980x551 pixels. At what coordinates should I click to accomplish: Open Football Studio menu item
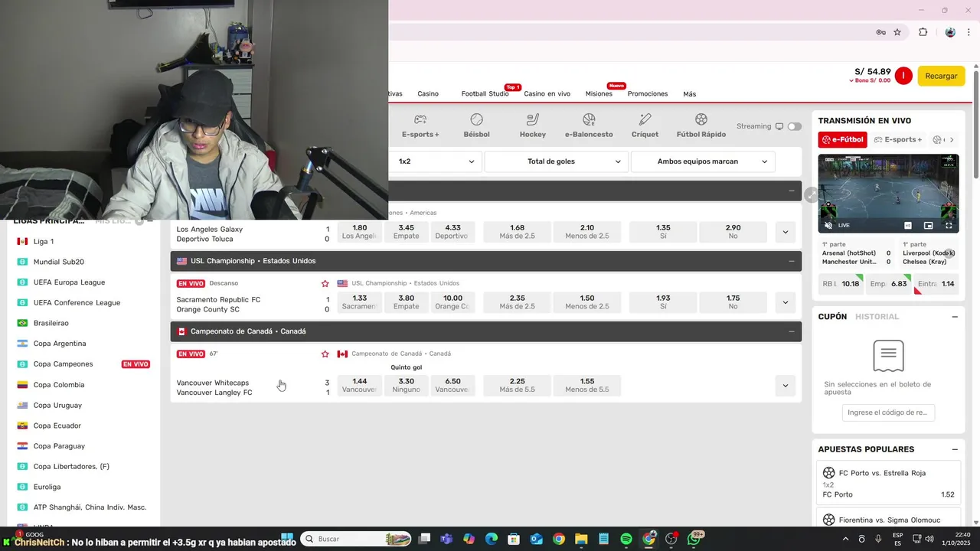485,94
